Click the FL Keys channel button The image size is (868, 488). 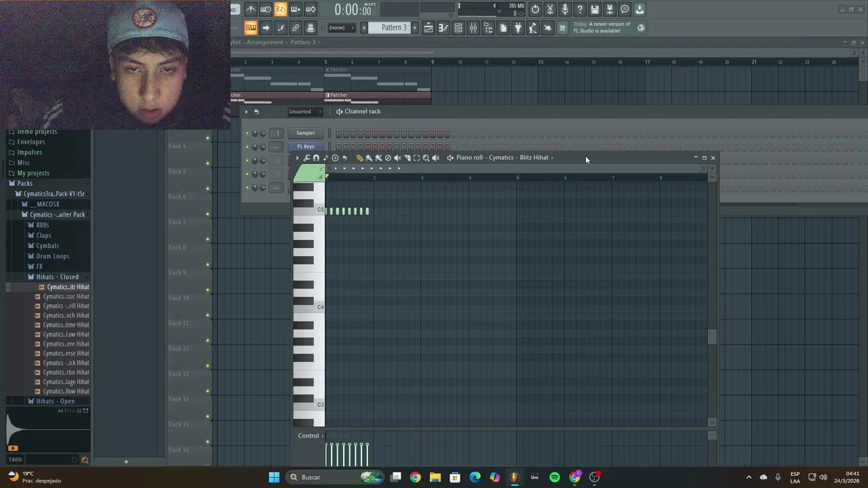(305, 147)
